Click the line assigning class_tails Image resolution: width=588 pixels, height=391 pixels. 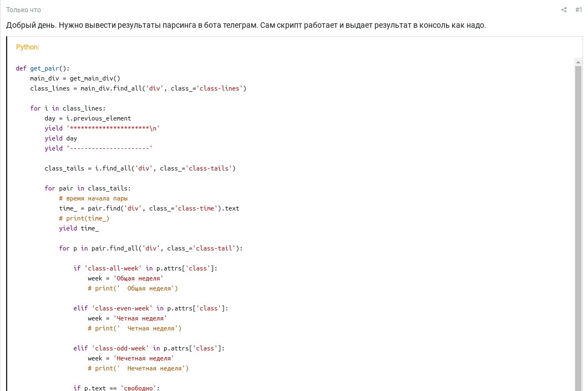(140, 168)
